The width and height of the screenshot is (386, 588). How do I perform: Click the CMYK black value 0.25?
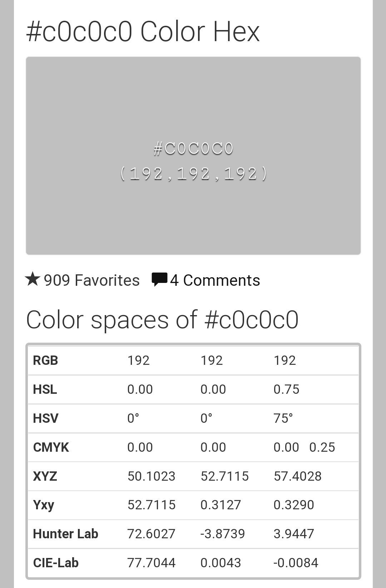click(322, 447)
